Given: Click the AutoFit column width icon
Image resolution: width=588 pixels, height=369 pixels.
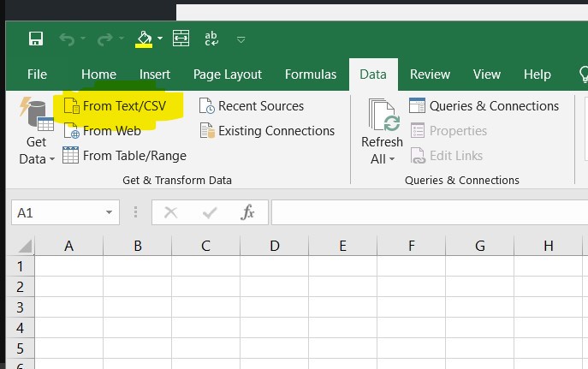Looking at the screenshot, I should [x=181, y=39].
